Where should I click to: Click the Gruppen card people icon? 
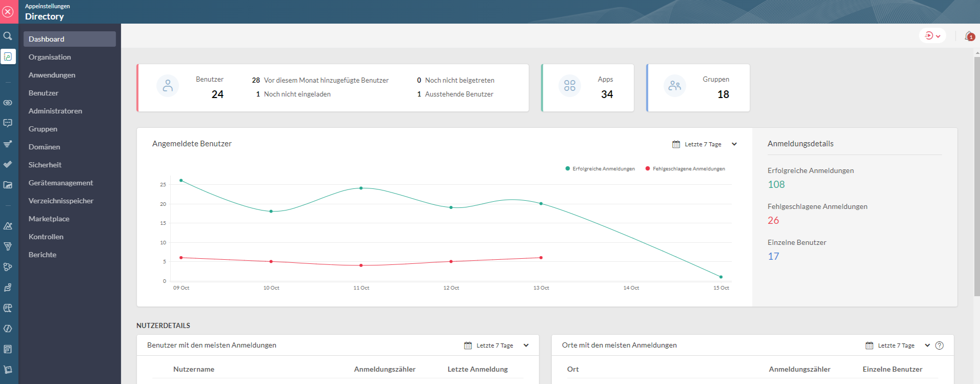674,86
